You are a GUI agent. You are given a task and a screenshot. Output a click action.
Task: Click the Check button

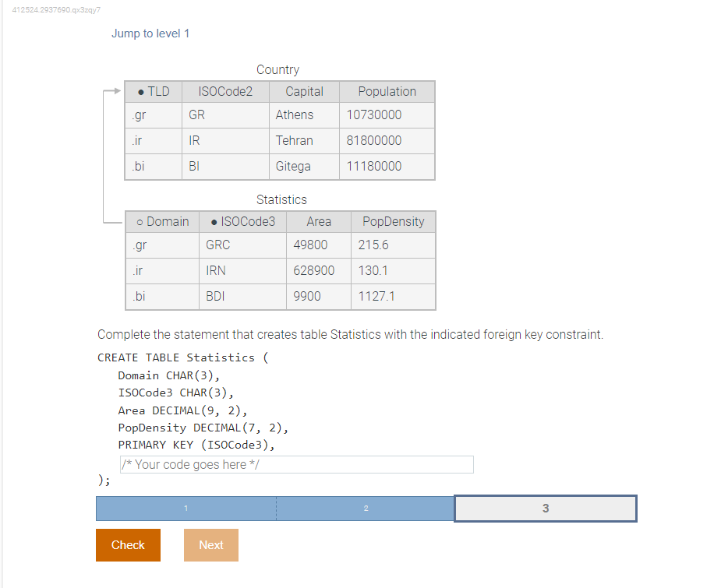point(128,545)
